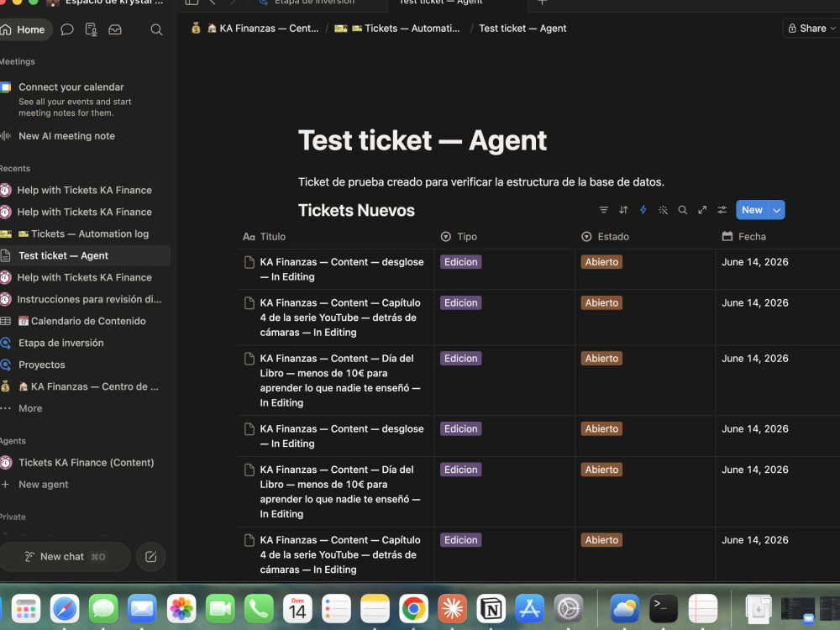The image size is (840, 630).
Task: Open Instrucciones para revisión page in Recents
Action: pyautogui.click(x=83, y=300)
